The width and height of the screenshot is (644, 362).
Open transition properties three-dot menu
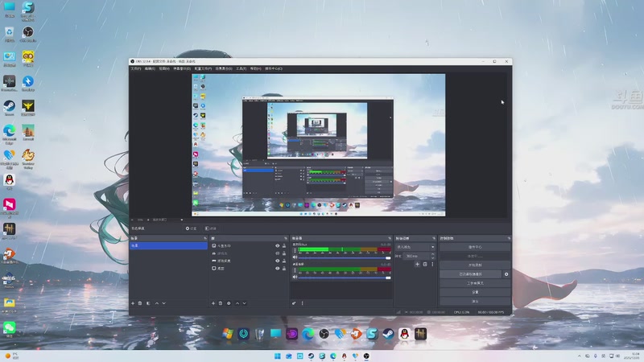pos(432,265)
